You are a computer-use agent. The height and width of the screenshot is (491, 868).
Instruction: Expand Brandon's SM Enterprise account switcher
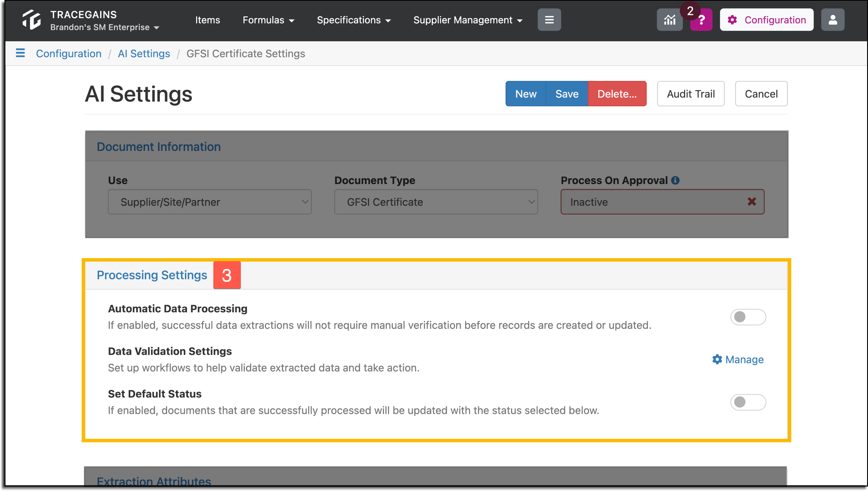pos(105,27)
